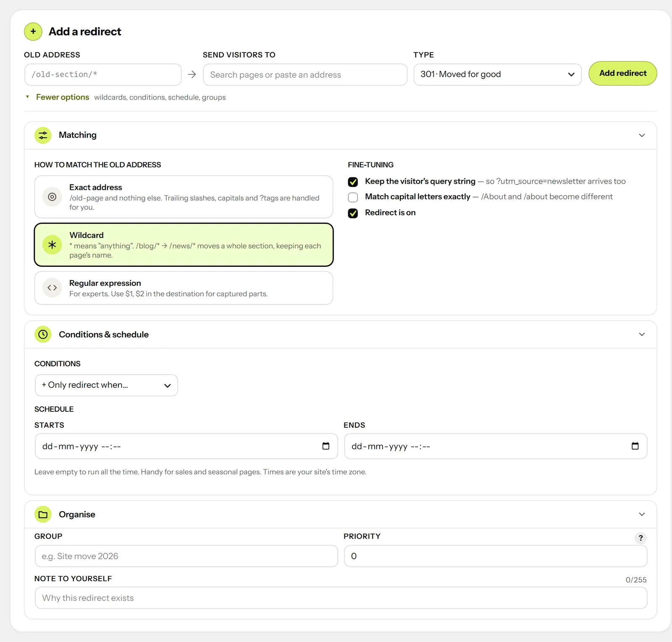This screenshot has height=642, width=672.
Task: Enable Match capital letters exactly checkbox
Action: pos(353,197)
